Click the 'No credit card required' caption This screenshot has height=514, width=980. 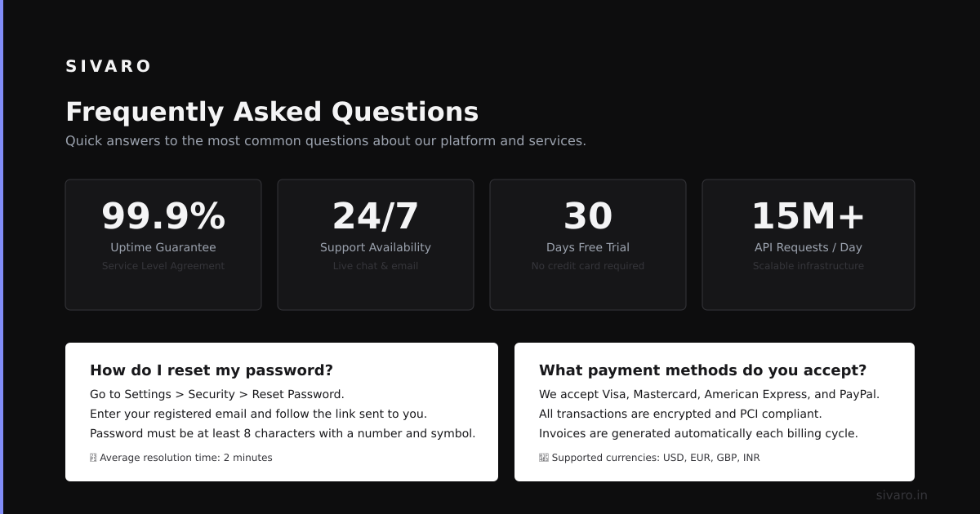click(x=588, y=266)
